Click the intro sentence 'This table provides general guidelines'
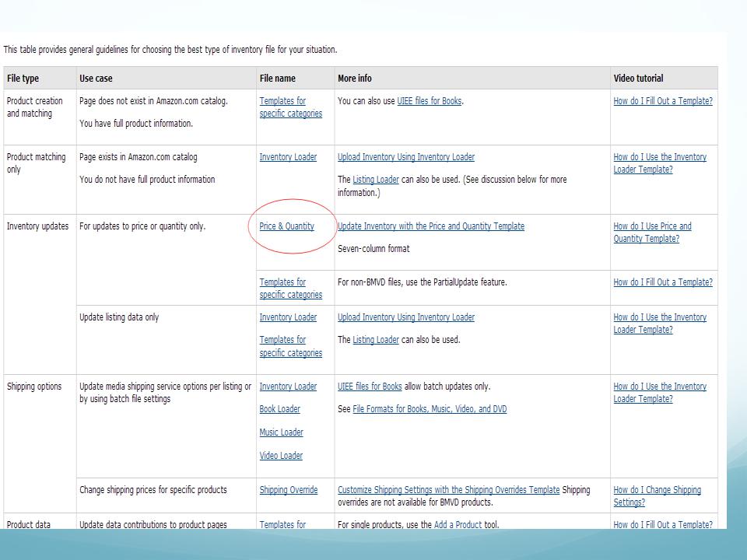 click(170, 50)
